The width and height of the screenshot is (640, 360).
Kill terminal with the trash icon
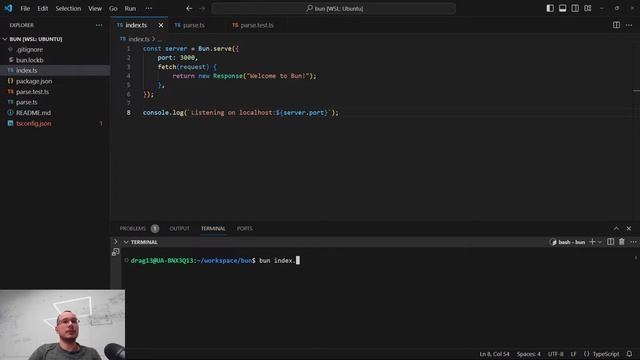click(x=622, y=242)
